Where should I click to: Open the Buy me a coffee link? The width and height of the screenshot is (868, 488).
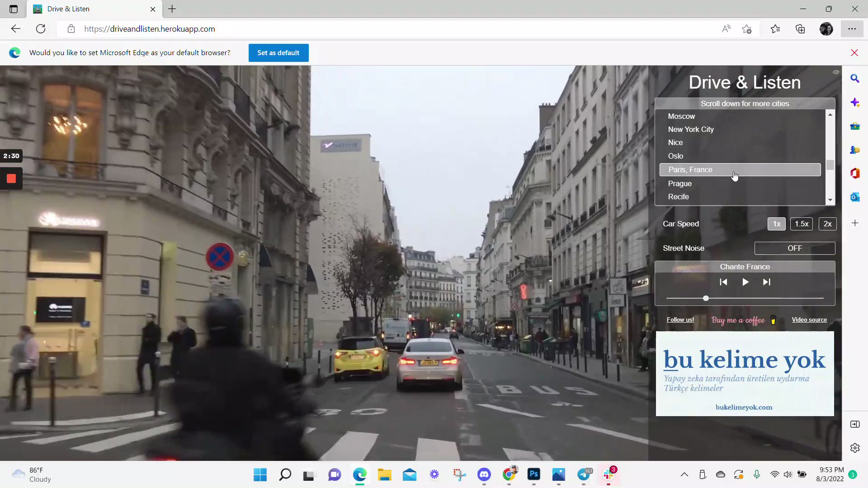[744, 320]
